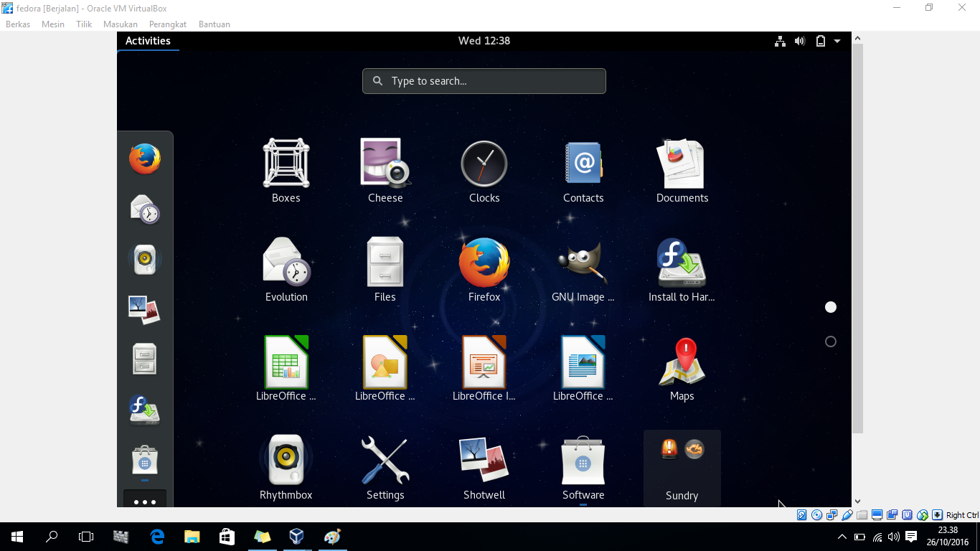Open Evolution mail in the dash
The width and height of the screenshot is (980, 551).
(145, 209)
